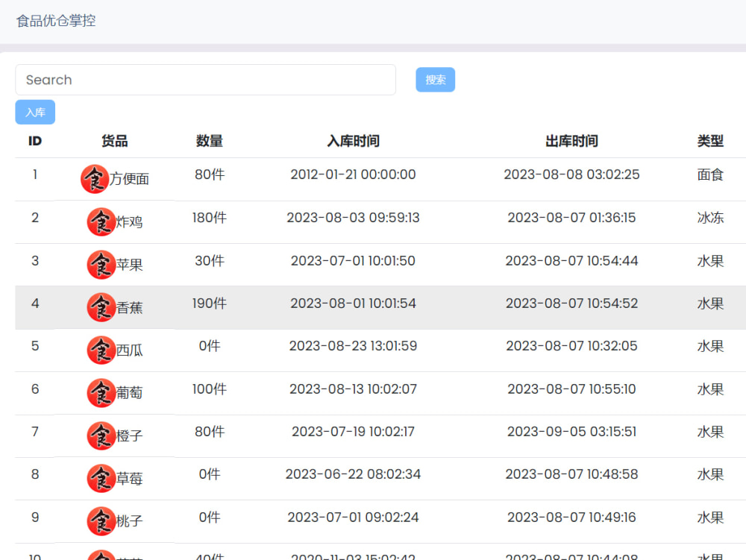746x560 pixels.
Task: Click the 葡萄 product icon
Action: (101, 393)
